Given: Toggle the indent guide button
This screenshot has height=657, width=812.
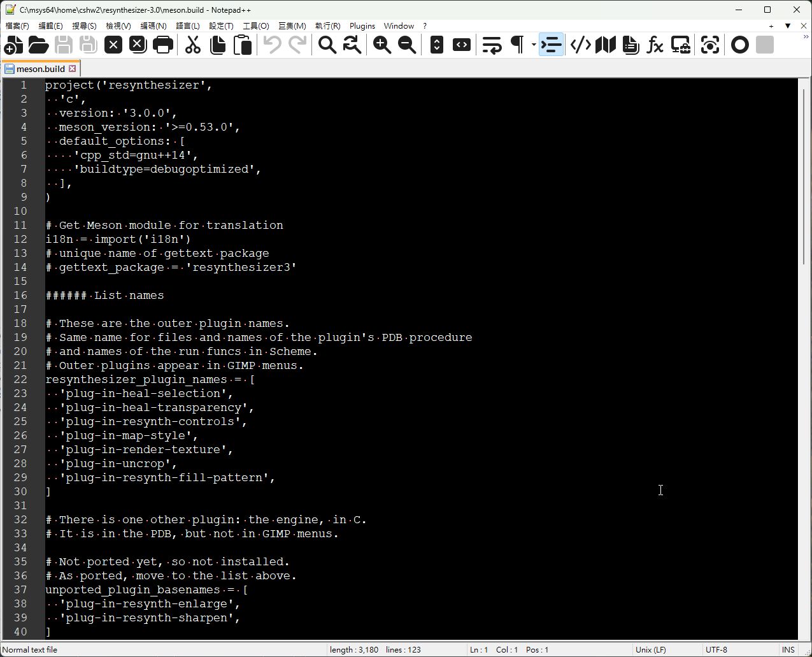Looking at the screenshot, I should tap(551, 45).
